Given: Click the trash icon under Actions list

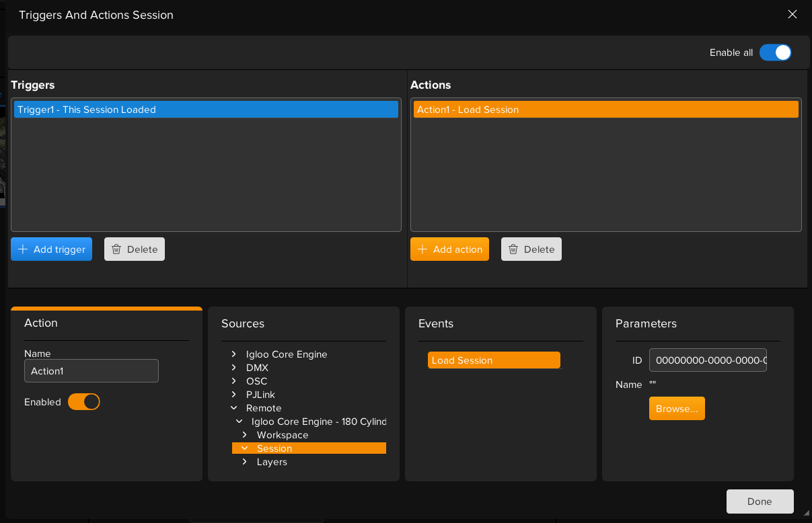Looking at the screenshot, I should coord(513,249).
